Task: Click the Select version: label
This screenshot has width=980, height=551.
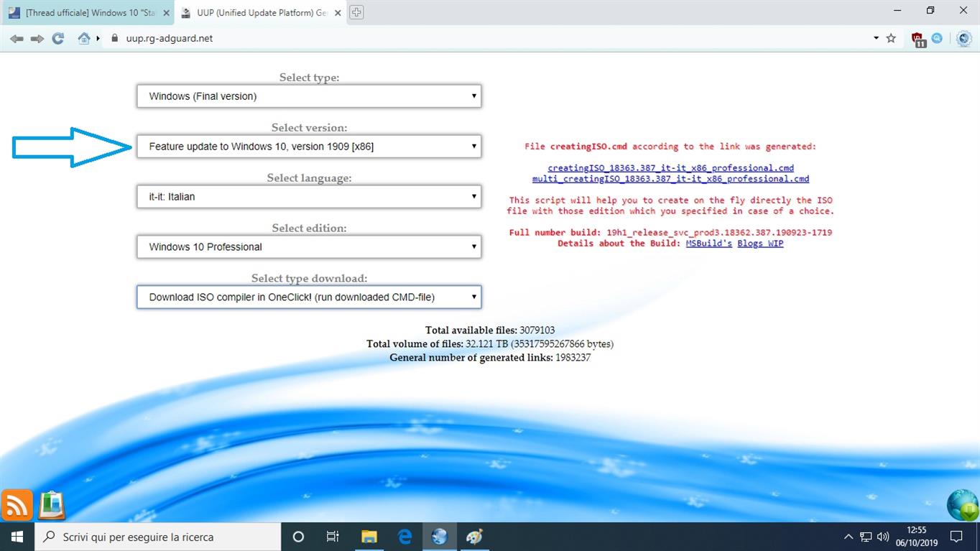Action: pyautogui.click(x=309, y=128)
